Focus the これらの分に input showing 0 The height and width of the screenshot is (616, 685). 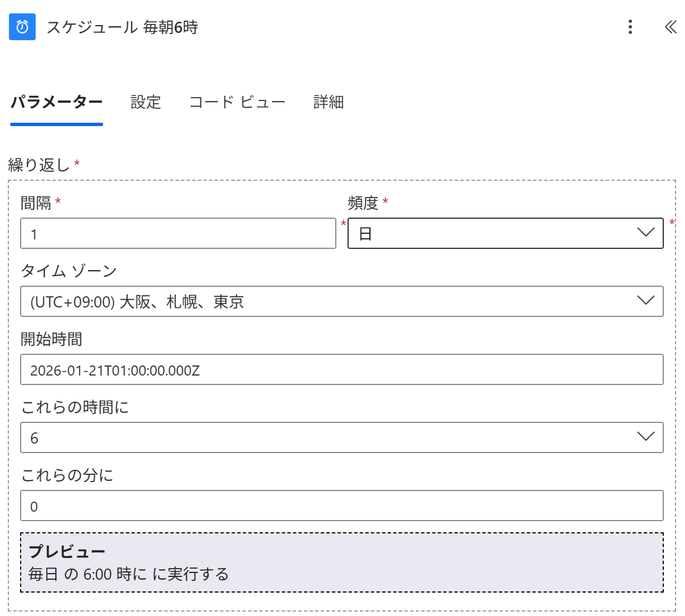tap(341, 506)
